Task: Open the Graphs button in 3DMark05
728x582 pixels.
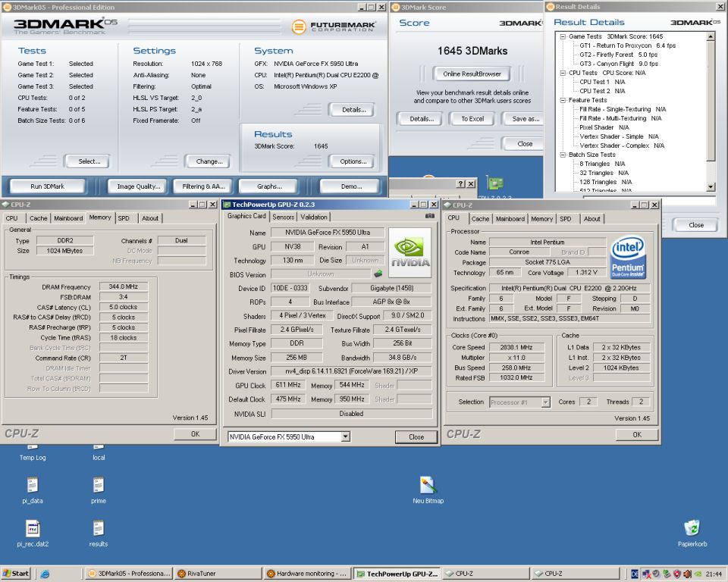Action: 269,186
